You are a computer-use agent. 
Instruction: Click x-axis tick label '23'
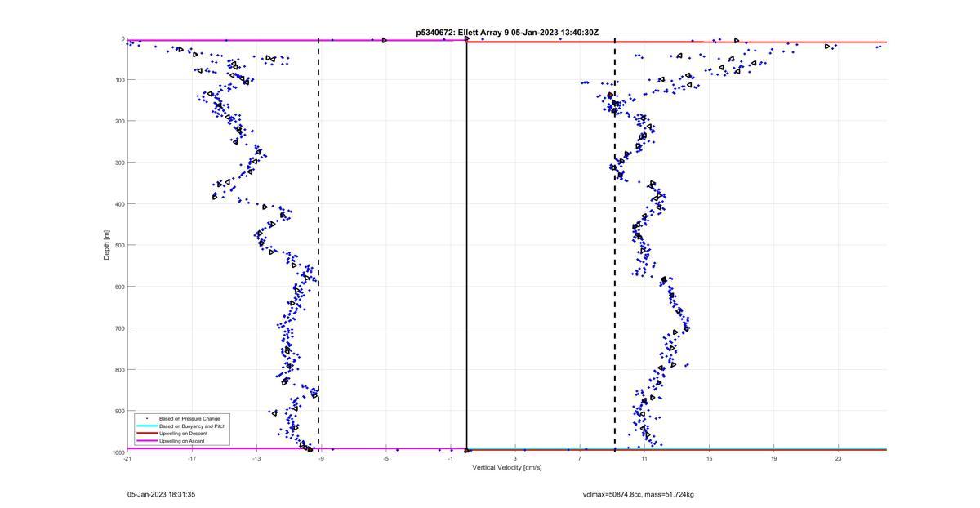point(838,458)
